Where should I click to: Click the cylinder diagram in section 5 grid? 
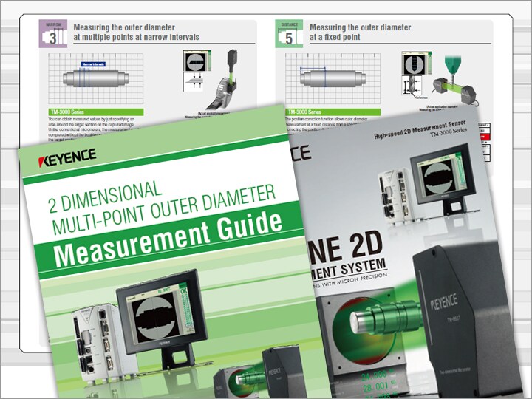[x=332, y=78]
